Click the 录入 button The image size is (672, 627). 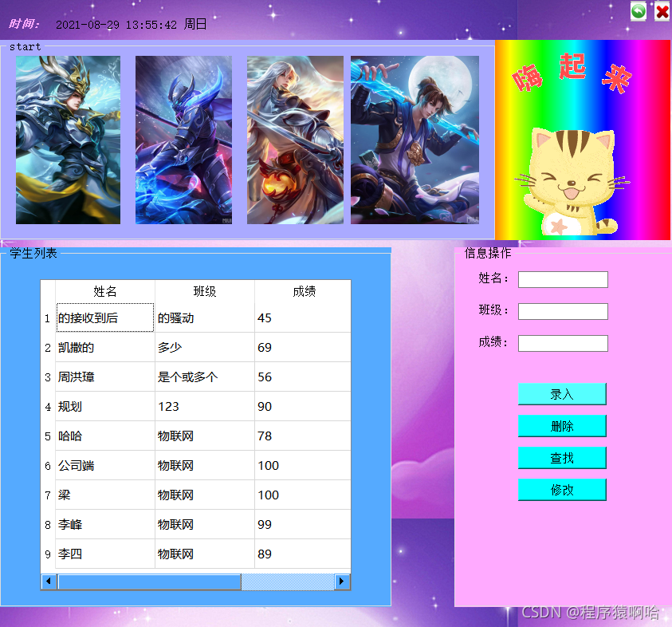coord(562,394)
